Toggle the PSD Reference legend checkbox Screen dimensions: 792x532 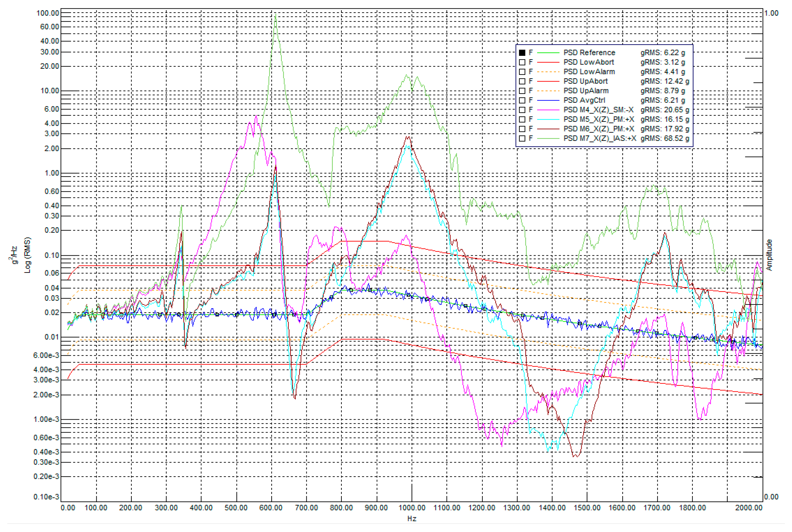click(522, 53)
